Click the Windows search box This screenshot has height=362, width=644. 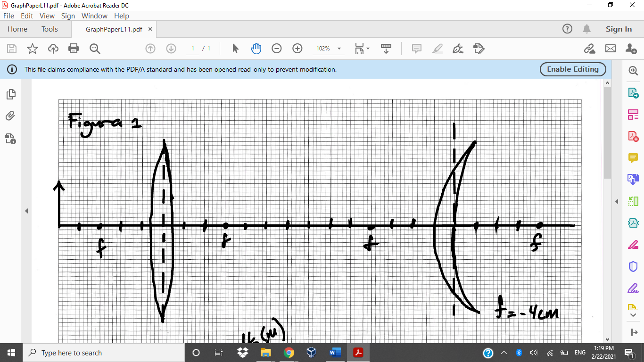[103, 353]
